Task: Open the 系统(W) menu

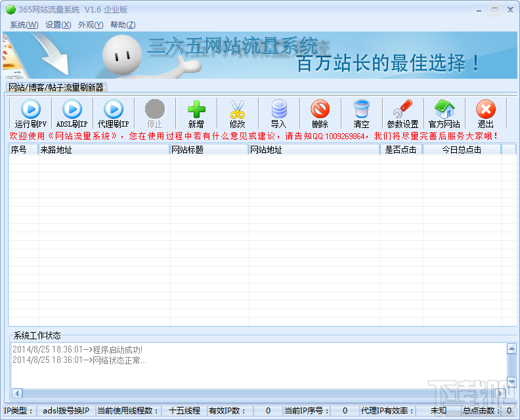Action: (24, 25)
